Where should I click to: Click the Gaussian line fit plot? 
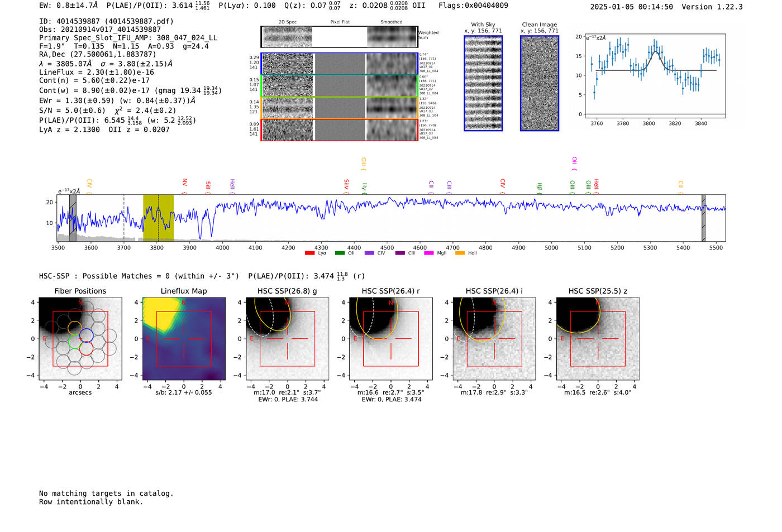pos(655,76)
